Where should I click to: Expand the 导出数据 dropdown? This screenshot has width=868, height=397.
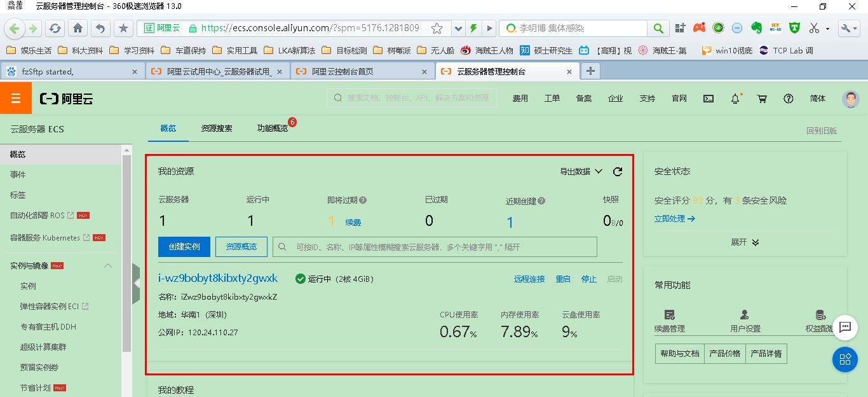tap(577, 171)
